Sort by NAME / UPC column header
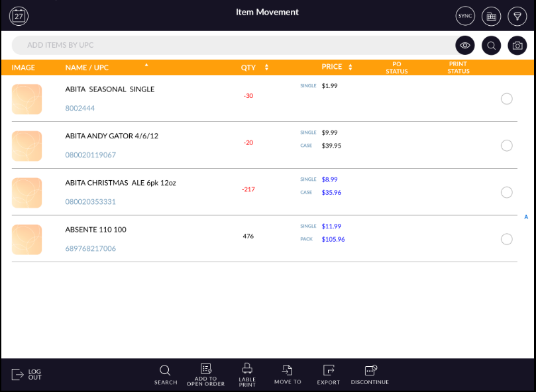The width and height of the screenshot is (536, 392). (86, 68)
